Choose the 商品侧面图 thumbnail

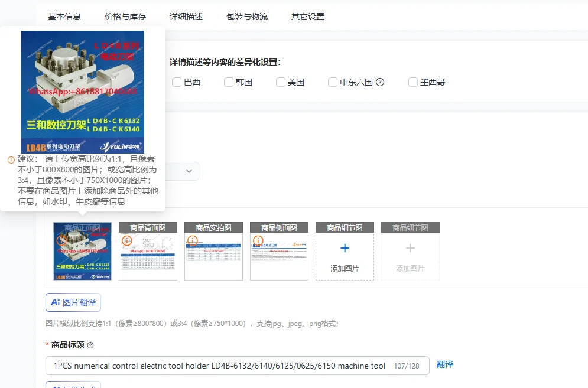click(279, 251)
